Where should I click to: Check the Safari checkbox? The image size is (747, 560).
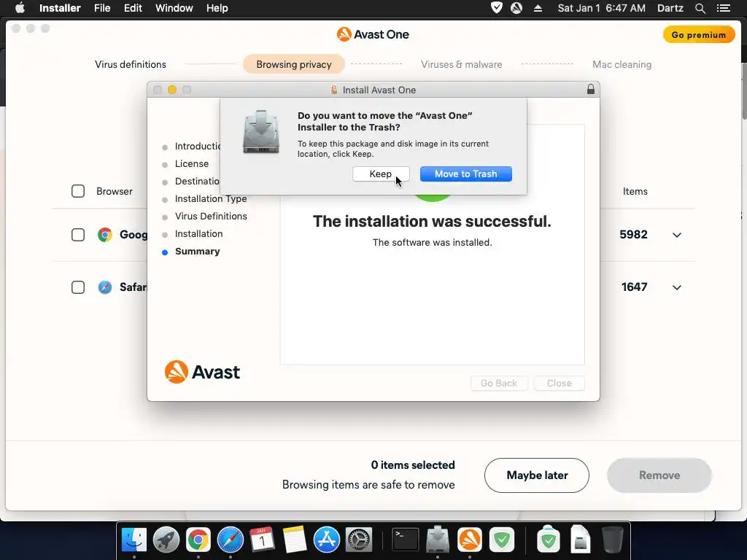coord(78,287)
